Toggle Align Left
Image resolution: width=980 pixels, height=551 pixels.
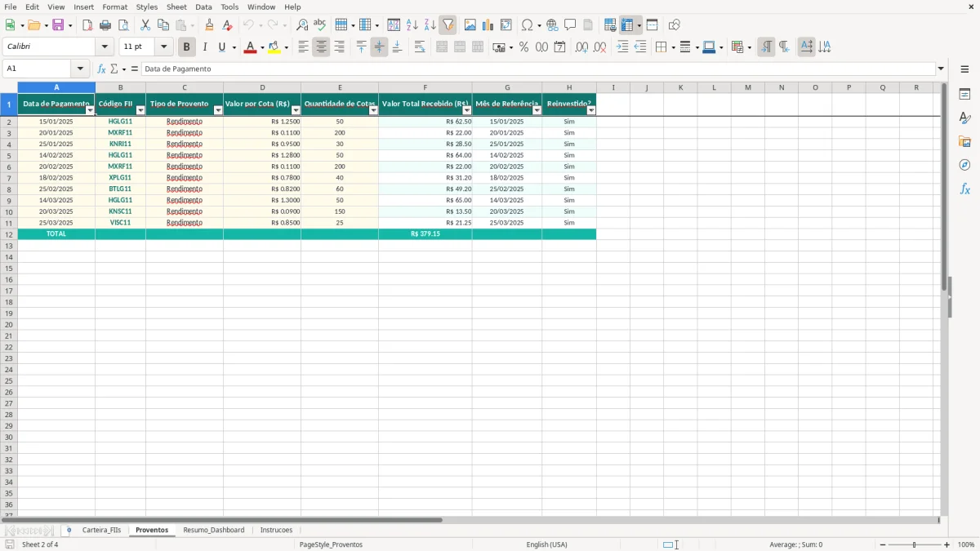click(x=303, y=47)
